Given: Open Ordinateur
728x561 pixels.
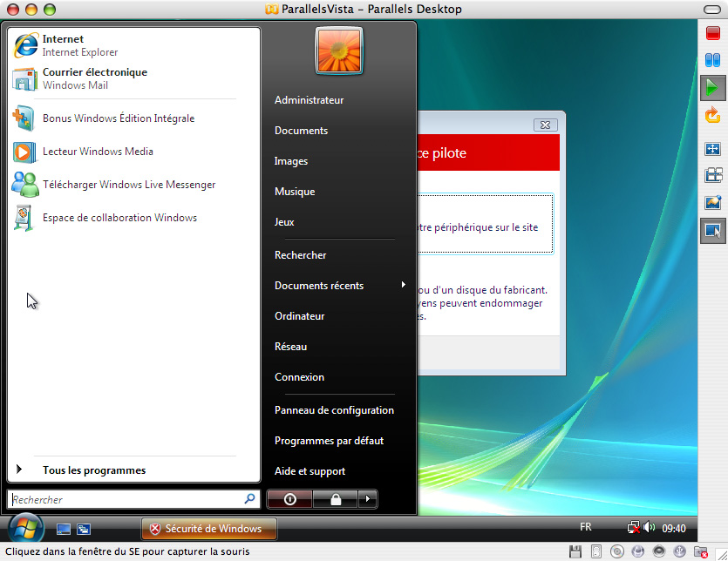Looking at the screenshot, I should 299,316.
